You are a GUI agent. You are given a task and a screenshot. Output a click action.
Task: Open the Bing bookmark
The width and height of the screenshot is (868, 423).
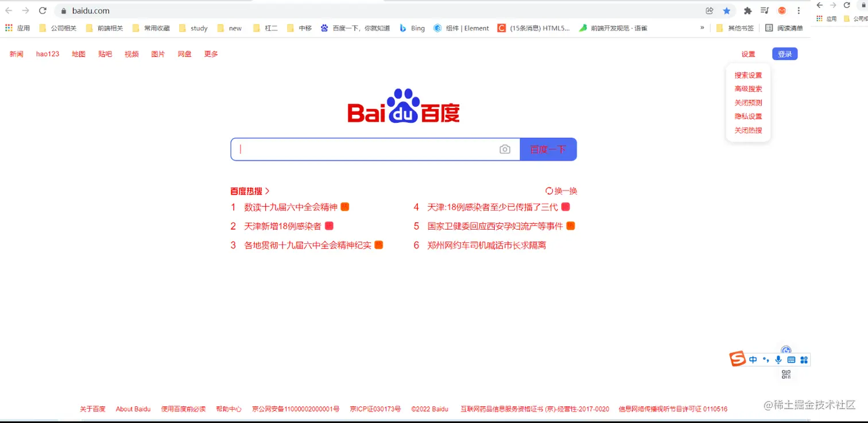pyautogui.click(x=412, y=28)
